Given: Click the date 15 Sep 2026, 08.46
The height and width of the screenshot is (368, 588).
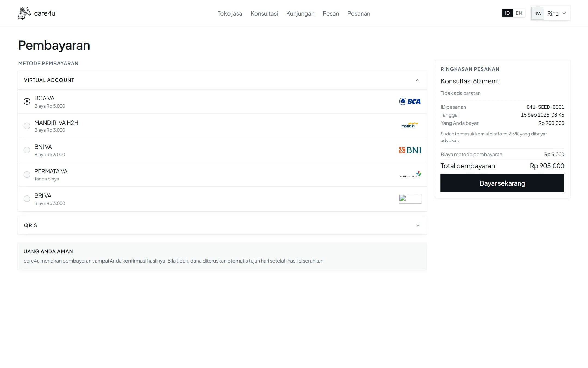Looking at the screenshot, I should tap(543, 115).
